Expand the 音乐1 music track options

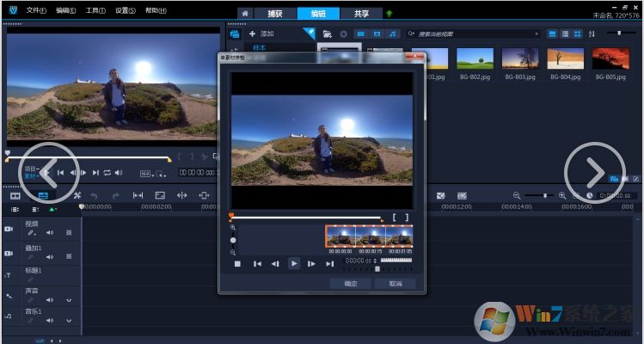click(69, 322)
